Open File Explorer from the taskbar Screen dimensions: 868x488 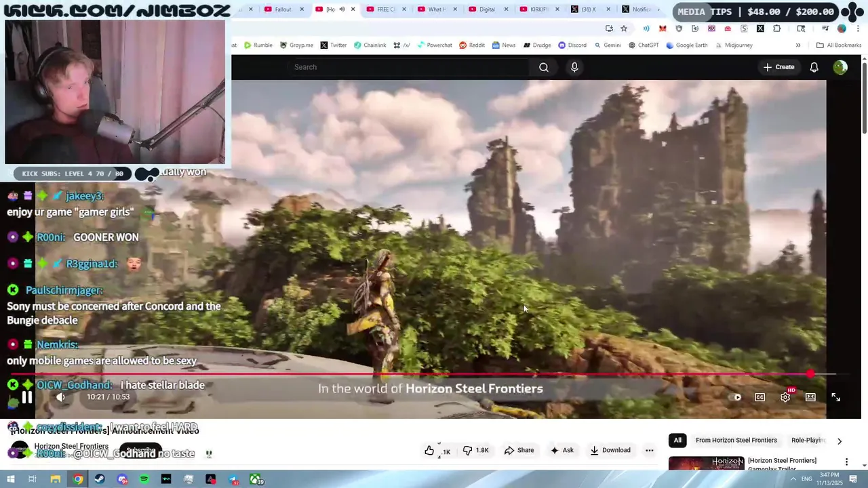click(55, 479)
